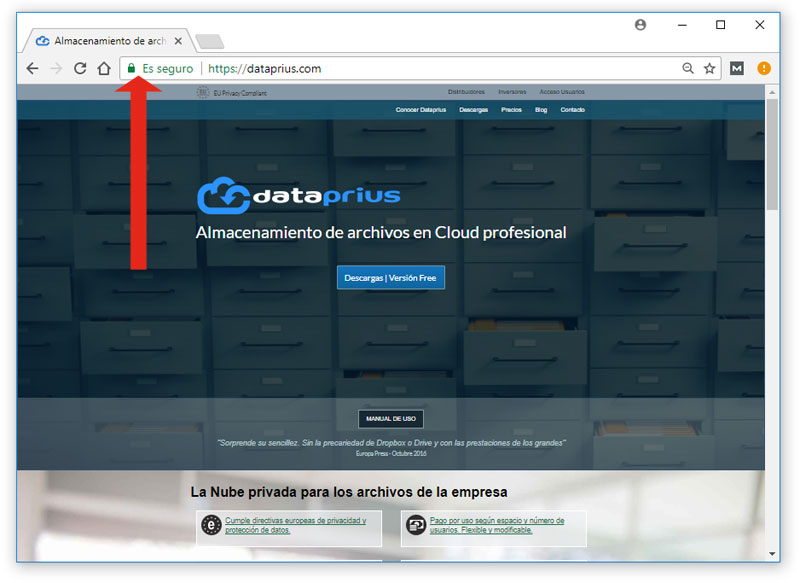Go to the browser home icon
This screenshot has width=800, height=583.
(104, 68)
